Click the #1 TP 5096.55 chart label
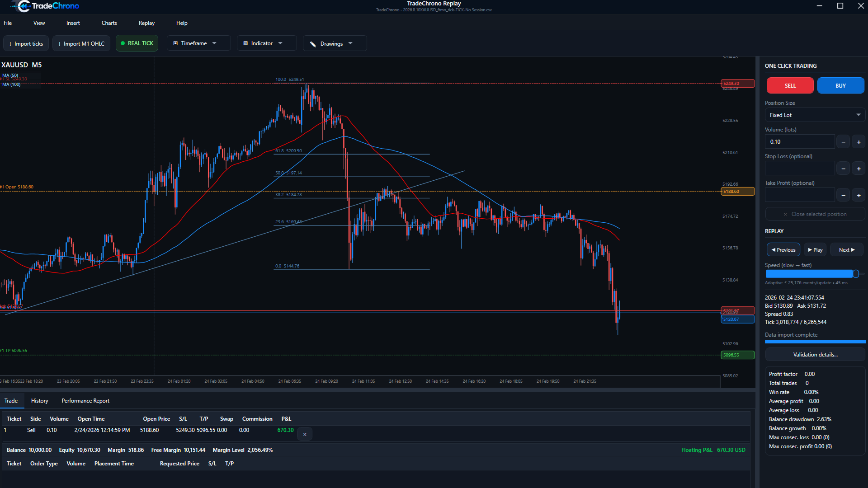Image resolution: width=868 pixels, height=488 pixels. [x=14, y=351]
